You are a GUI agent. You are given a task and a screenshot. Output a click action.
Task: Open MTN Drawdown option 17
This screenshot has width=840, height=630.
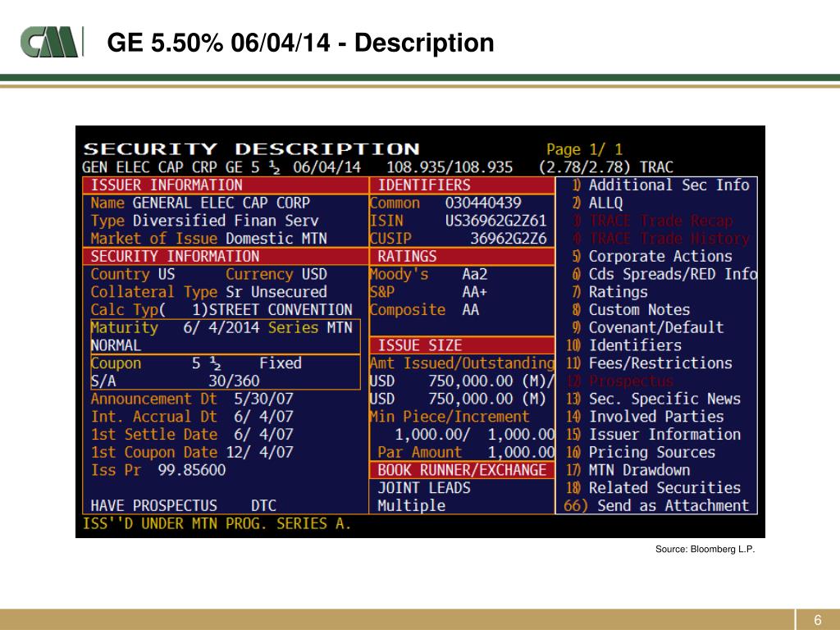(x=628, y=470)
